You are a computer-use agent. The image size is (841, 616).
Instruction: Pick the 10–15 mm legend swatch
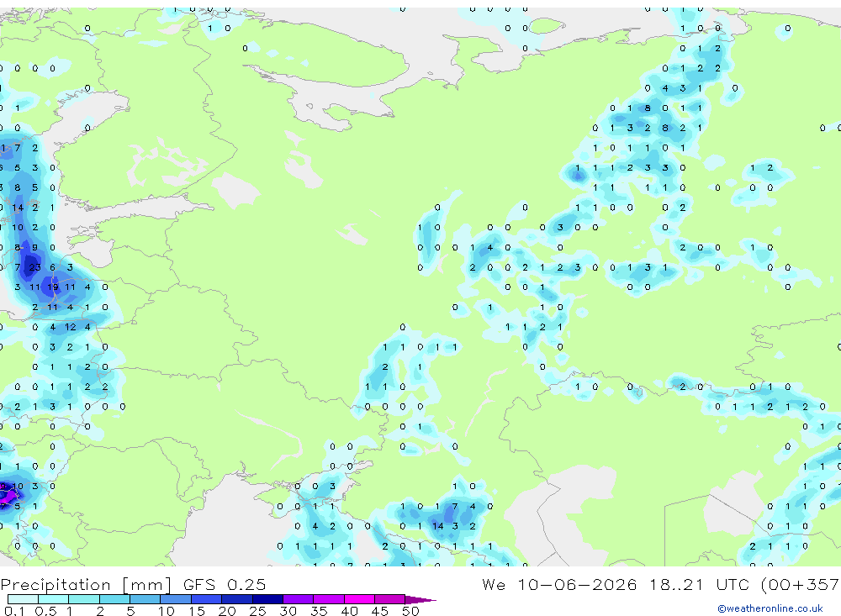[176, 599]
